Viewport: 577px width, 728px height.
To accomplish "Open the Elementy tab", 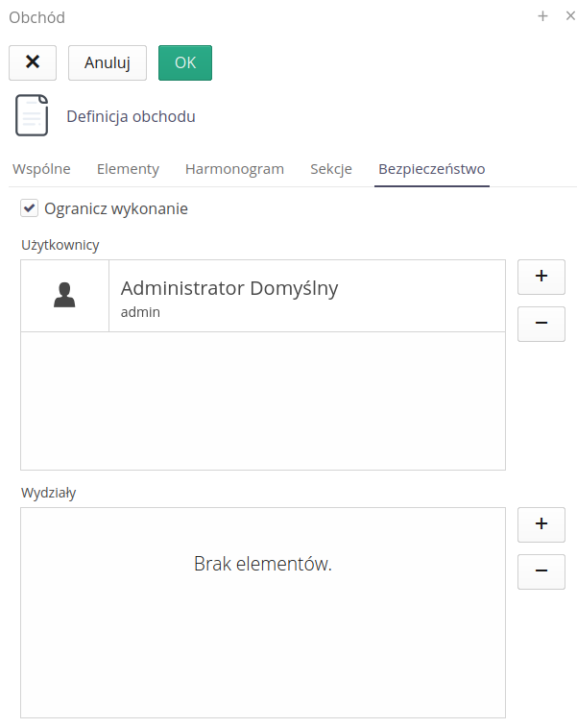I will point(128,169).
